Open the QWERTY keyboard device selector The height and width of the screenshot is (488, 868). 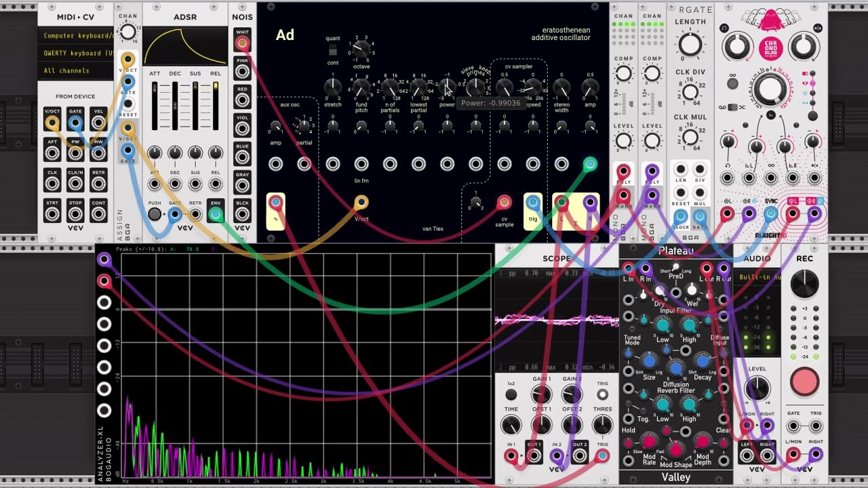pos(76,53)
